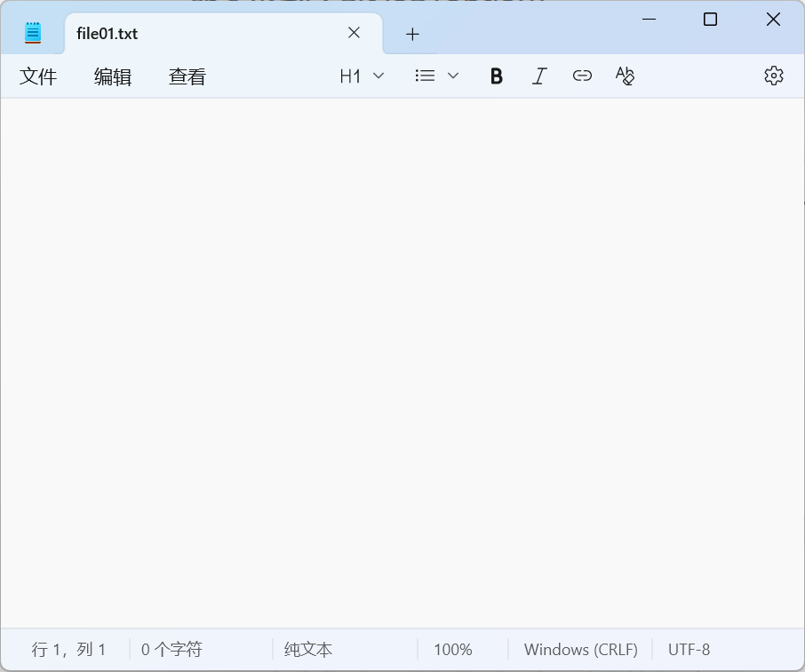Insert a link using the chain icon
This screenshot has width=805, height=672.
tap(582, 76)
